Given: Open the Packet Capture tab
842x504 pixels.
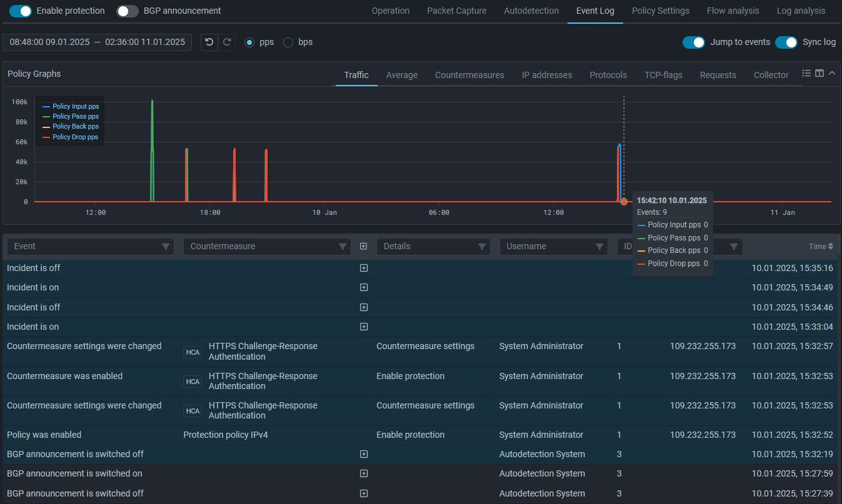Looking at the screenshot, I should click(x=456, y=11).
